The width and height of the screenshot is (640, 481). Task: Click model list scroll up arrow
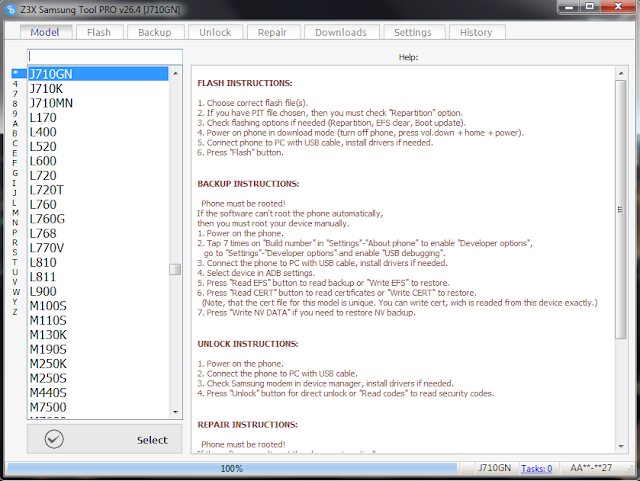pyautogui.click(x=176, y=73)
